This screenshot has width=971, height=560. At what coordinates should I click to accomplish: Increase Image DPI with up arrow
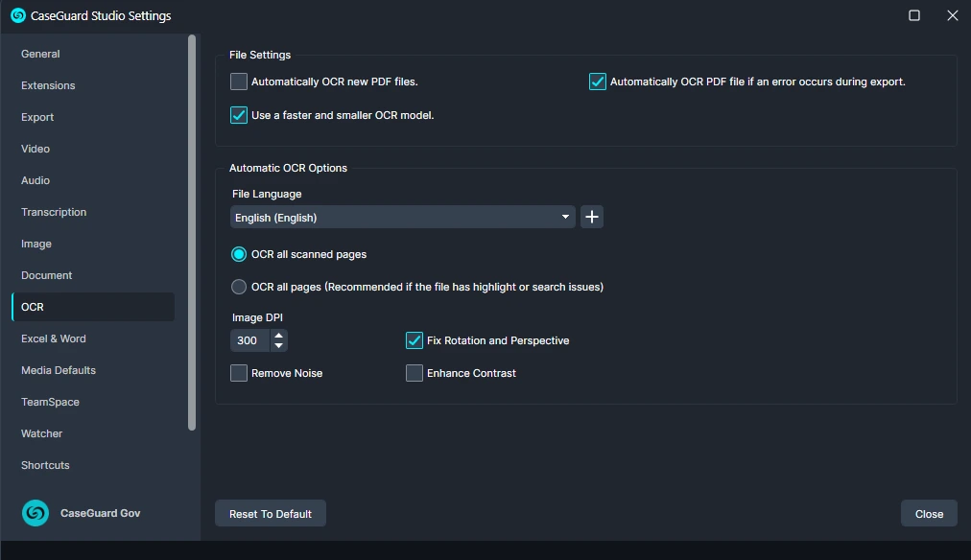coord(278,335)
